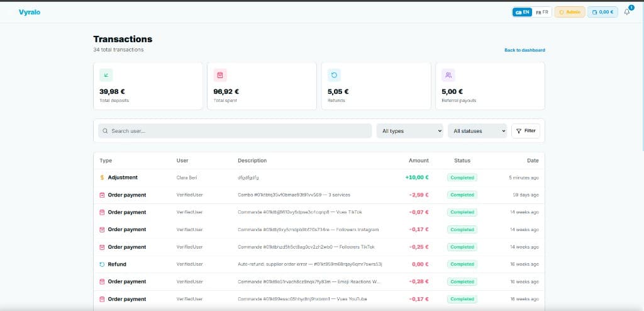Screen dimensions: 644x311
Task: Open the All types dropdown
Action: pyautogui.click(x=410, y=131)
